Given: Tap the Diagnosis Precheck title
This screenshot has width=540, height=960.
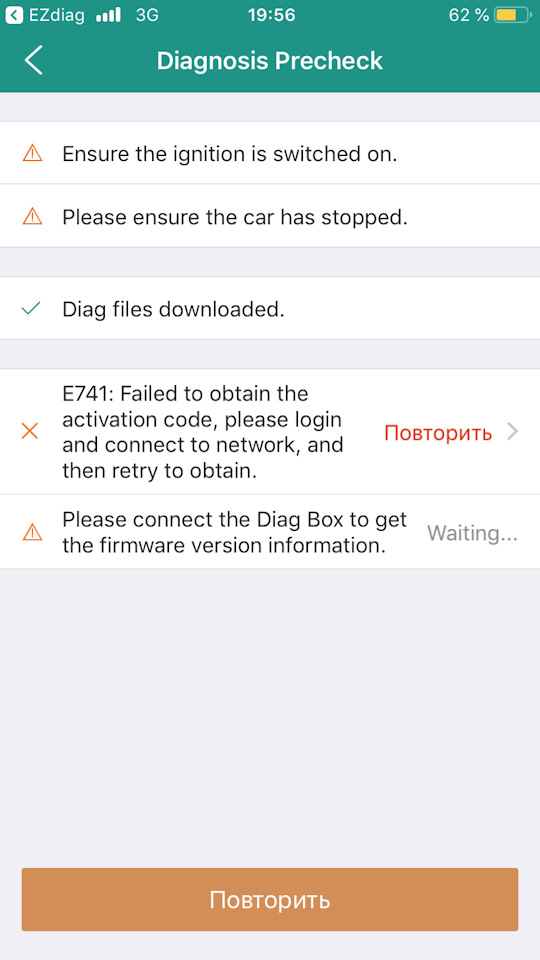Looking at the screenshot, I should pos(269,61).
